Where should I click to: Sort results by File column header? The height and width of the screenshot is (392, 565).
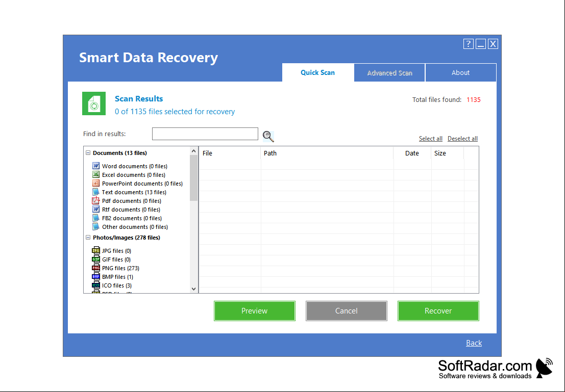tap(230, 153)
